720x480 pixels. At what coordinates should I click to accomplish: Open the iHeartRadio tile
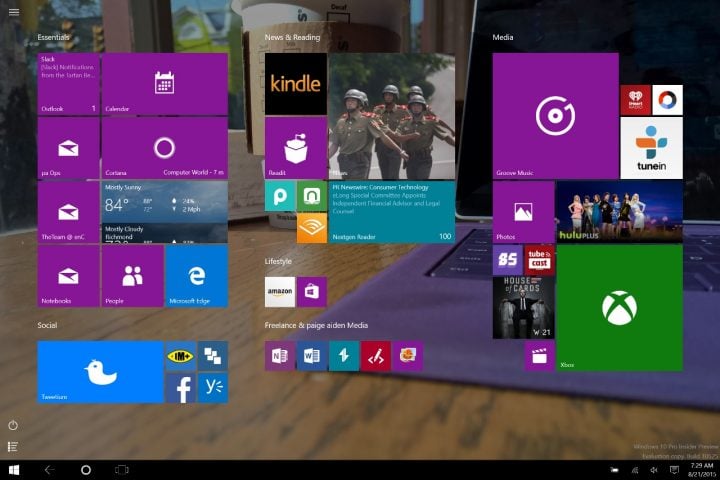[636, 100]
